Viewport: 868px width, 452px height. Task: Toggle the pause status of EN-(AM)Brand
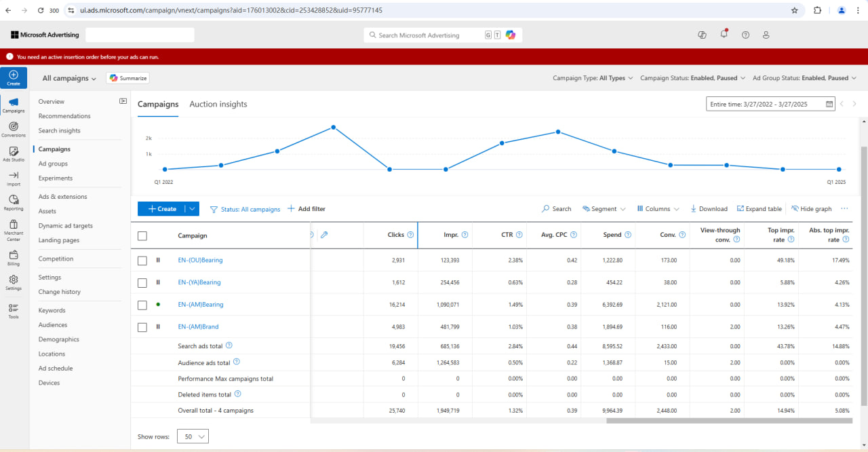coord(158,326)
